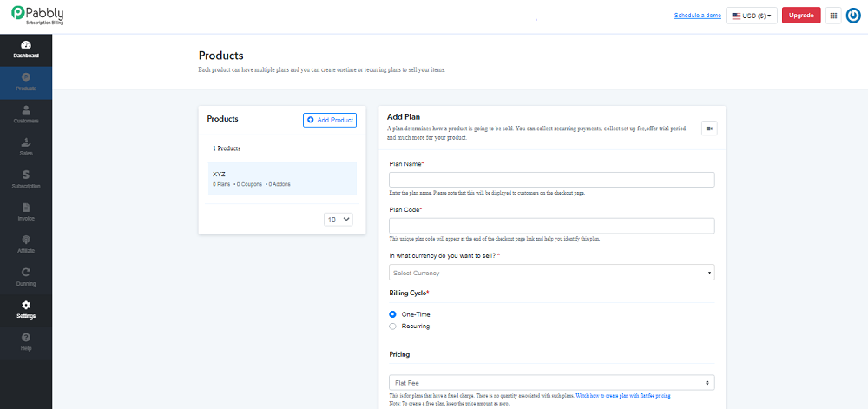Click the '1 Products' count text
Viewport: 868px width, 409px height.
click(x=227, y=148)
